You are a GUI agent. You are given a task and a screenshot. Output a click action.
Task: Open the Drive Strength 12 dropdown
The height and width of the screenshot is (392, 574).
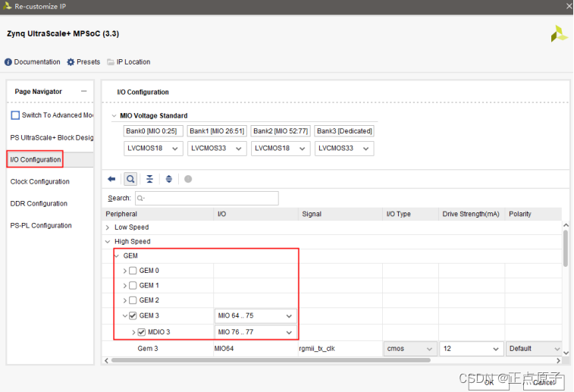(471, 349)
